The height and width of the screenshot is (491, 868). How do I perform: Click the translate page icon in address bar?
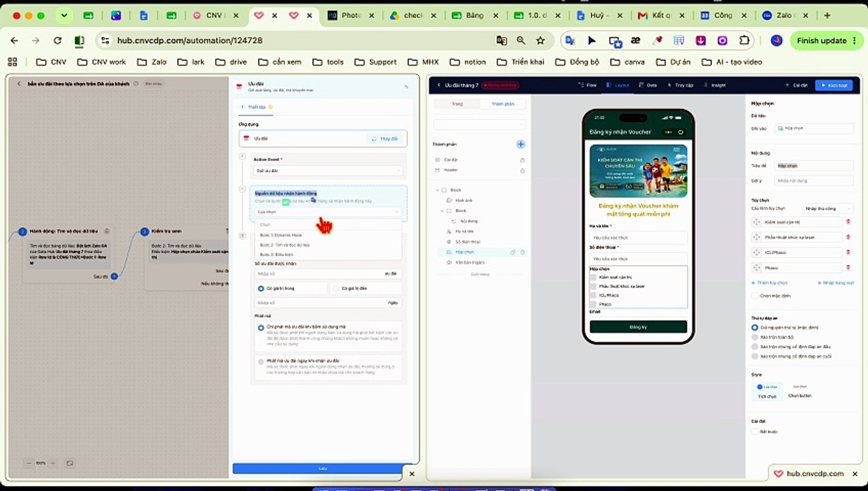point(502,41)
